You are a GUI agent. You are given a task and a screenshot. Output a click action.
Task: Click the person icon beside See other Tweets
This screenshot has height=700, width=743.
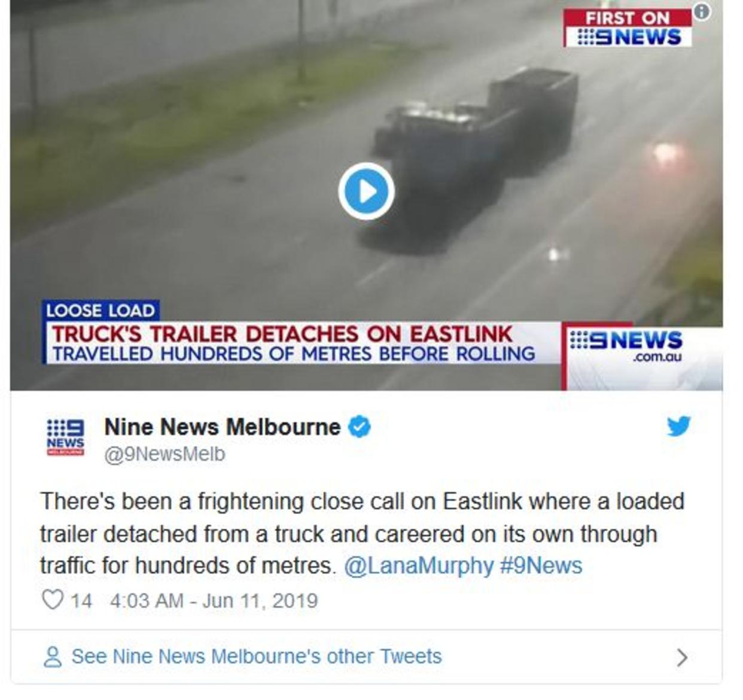pyautogui.click(x=53, y=656)
